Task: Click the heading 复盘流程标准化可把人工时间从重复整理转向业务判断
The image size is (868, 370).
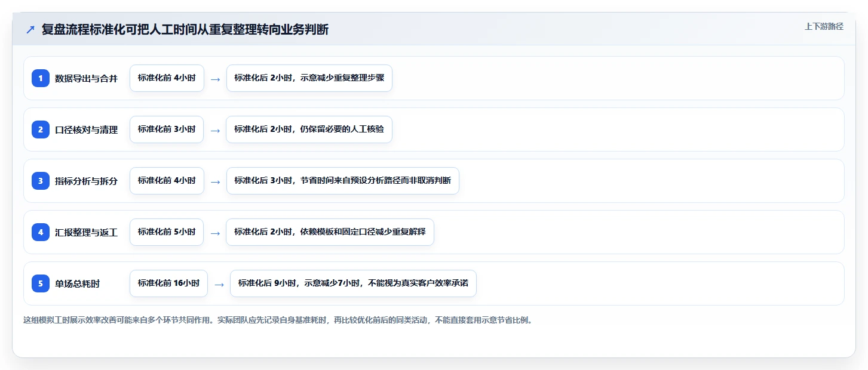Action: pos(185,29)
